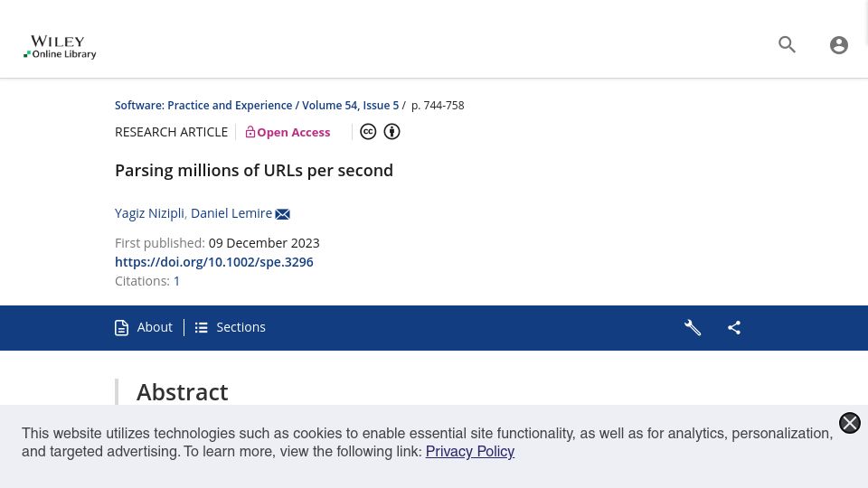This screenshot has height=488, width=868.
Task: Go to Volume 54, Issue 5
Action: [x=351, y=105]
